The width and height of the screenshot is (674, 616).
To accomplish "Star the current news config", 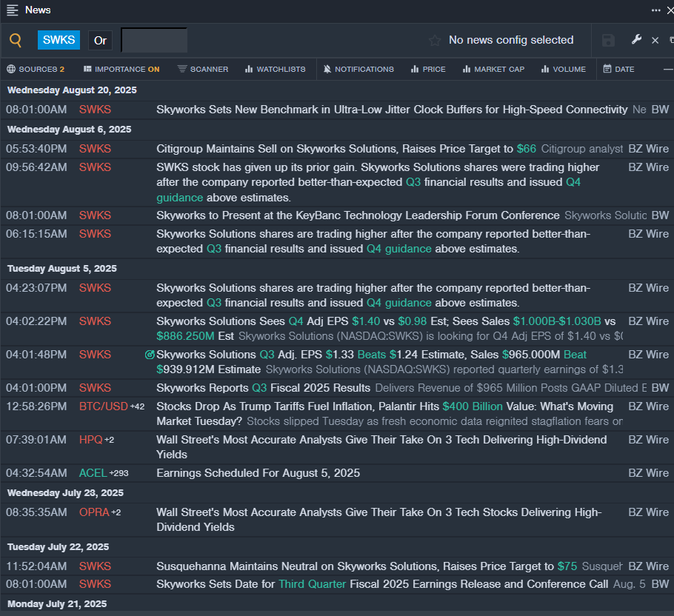I will click(435, 41).
